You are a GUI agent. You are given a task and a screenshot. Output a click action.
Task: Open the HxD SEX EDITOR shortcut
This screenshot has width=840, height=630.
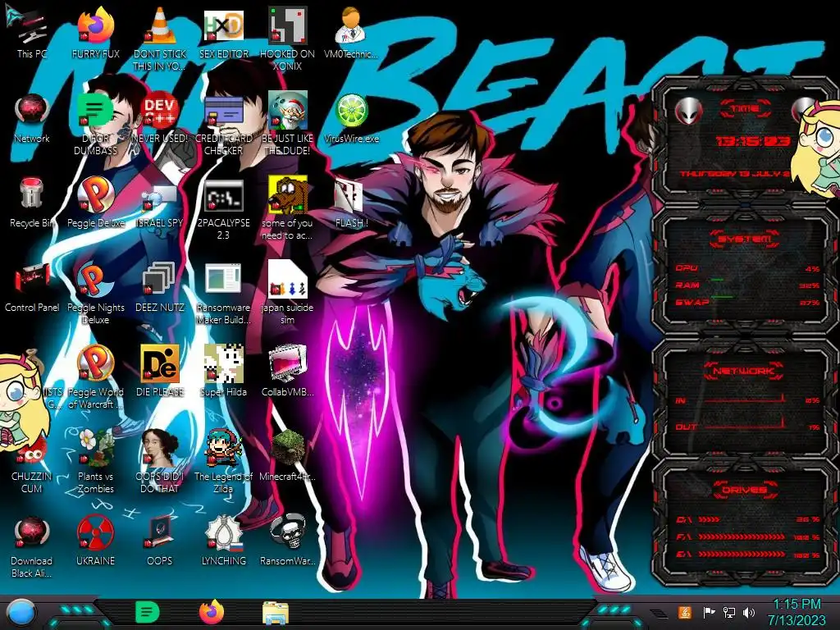click(x=223, y=32)
